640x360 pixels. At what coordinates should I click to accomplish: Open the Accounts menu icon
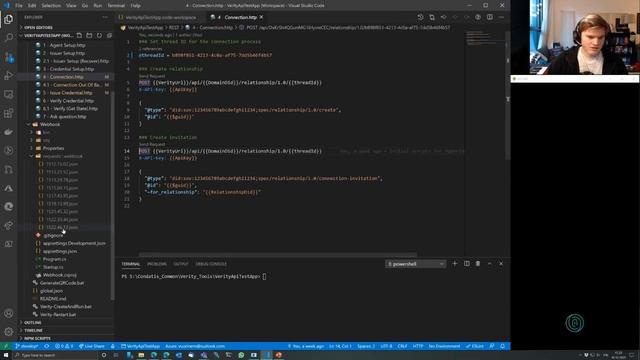[x=9, y=313]
